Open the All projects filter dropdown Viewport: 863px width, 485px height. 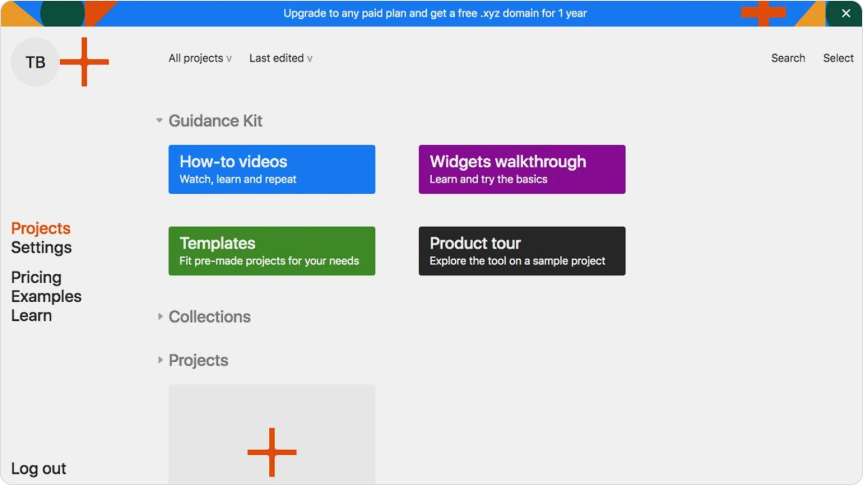click(200, 58)
